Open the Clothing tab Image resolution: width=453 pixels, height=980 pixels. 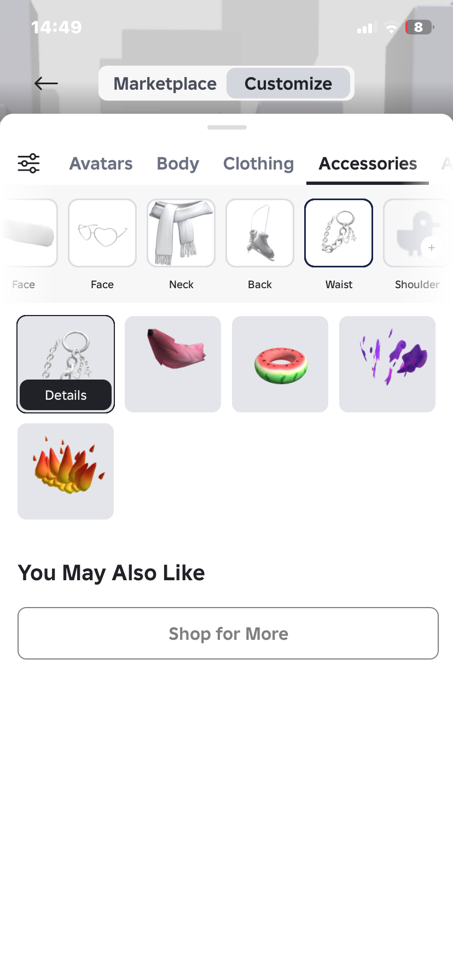point(258,164)
